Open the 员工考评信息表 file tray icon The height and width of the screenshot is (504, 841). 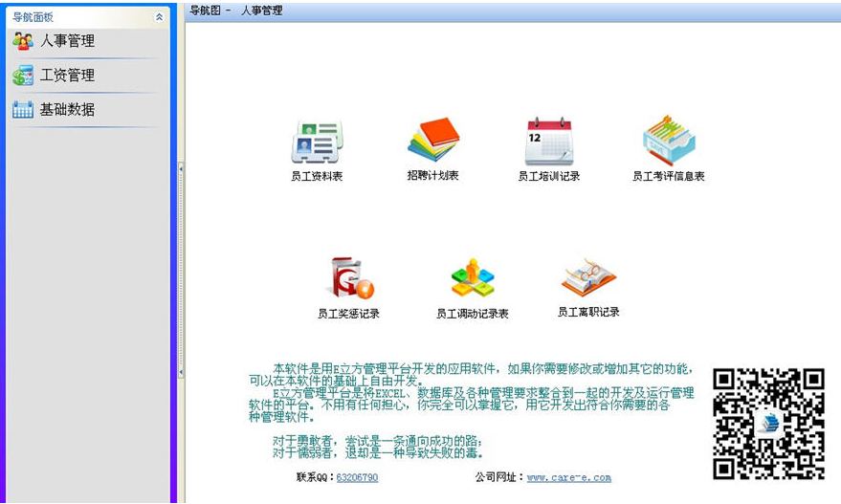click(x=669, y=140)
